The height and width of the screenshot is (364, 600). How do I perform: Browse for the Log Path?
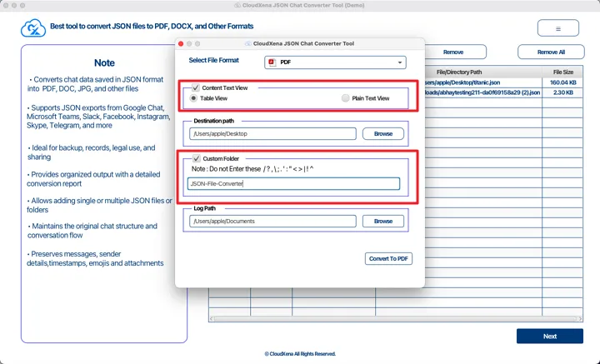point(382,222)
